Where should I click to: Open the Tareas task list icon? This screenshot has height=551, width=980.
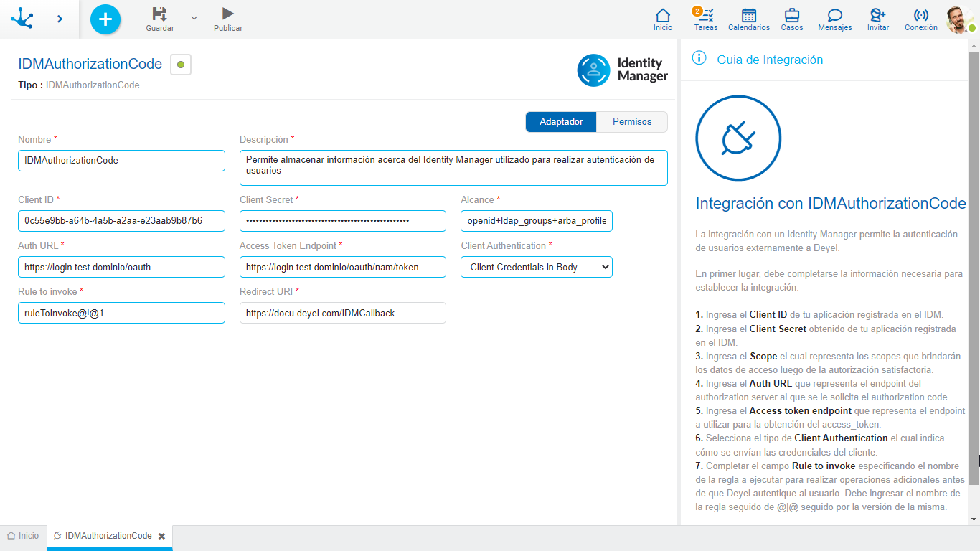[706, 15]
